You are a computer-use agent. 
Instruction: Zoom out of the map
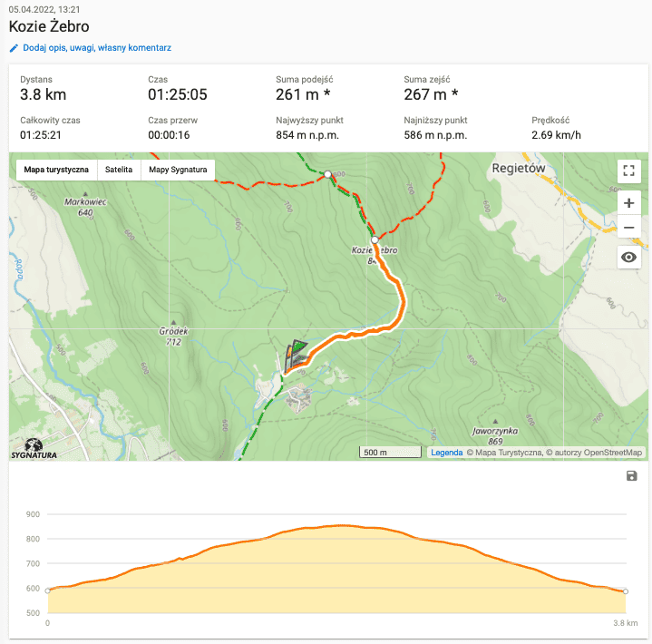pos(628,227)
